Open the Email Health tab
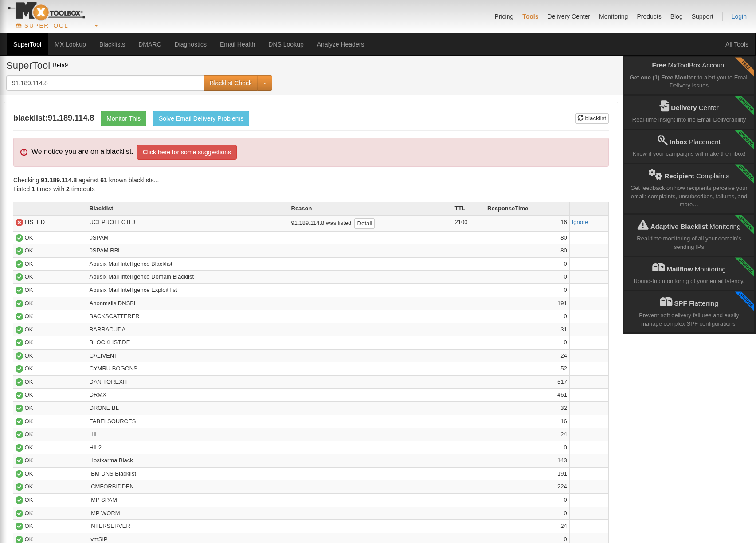 click(237, 44)
